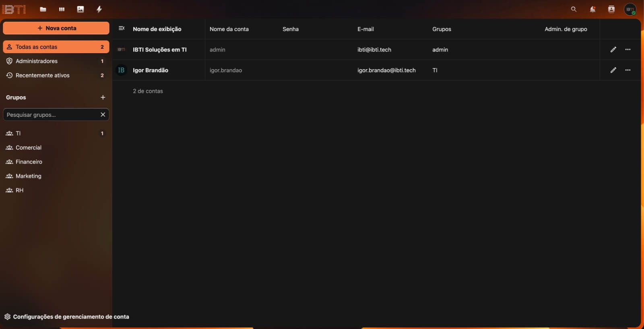Image resolution: width=644 pixels, height=329 pixels.
Task: Open the user avatar menu
Action: tap(630, 9)
